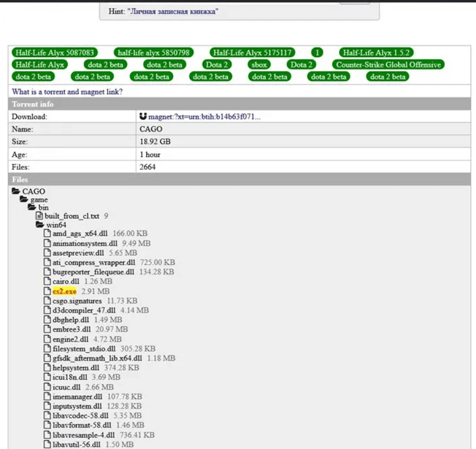
Task: Click the tag labeled 1
Action: click(x=317, y=53)
